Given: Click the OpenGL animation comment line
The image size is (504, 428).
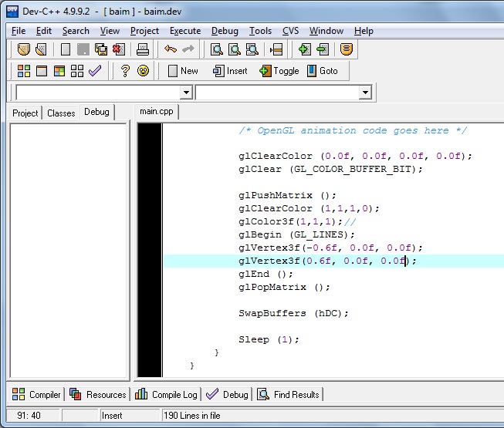Looking at the screenshot, I should point(353,130).
